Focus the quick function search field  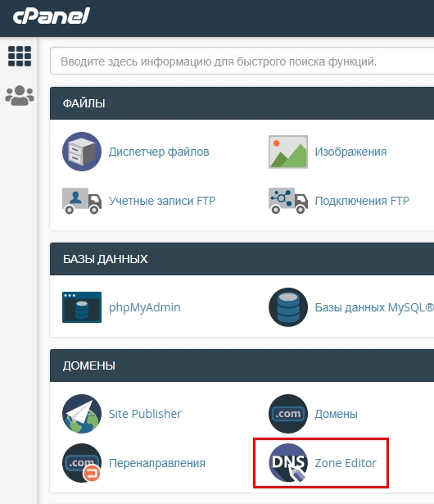242,61
